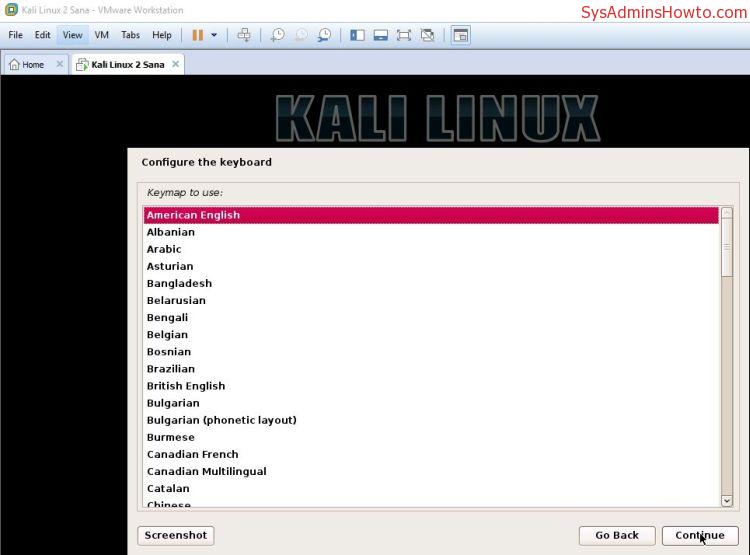Pause the virtual machine with the toolbar button
750x555 pixels.
(x=197, y=35)
